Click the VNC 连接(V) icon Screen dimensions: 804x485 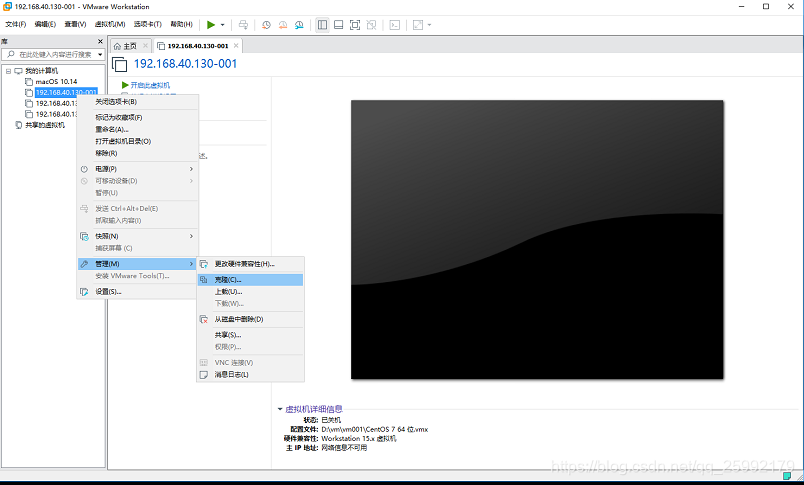click(204, 362)
